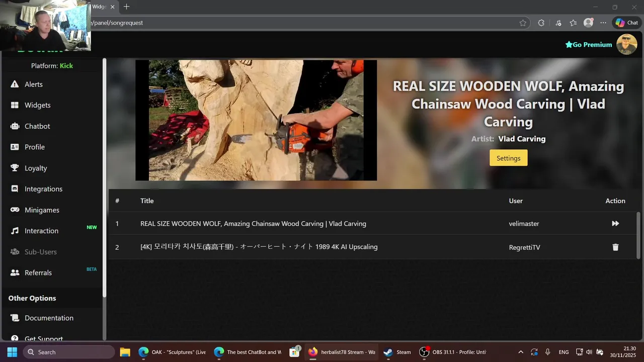
Task: Click artist name Vlad Carving
Action: (x=522, y=139)
